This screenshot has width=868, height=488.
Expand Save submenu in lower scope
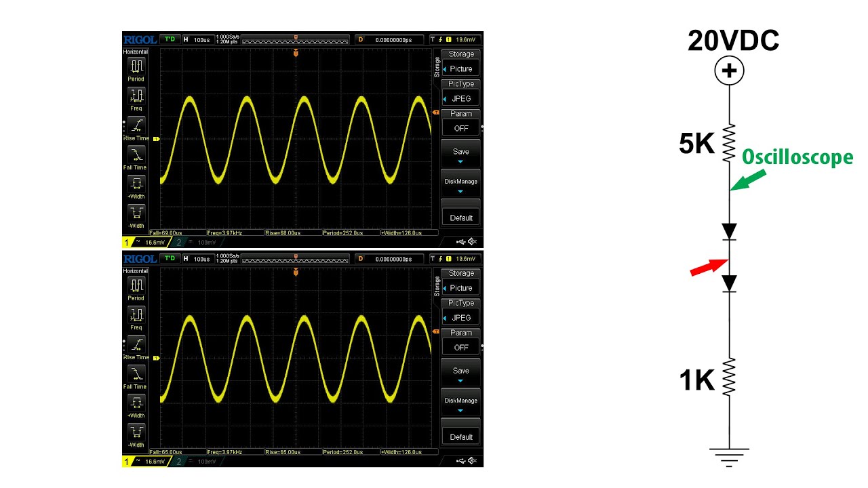click(461, 373)
